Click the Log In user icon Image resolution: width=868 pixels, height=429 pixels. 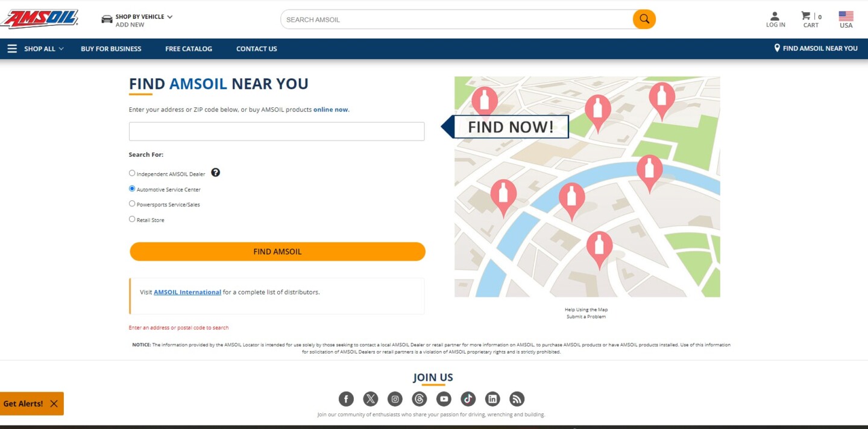tap(775, 16)
